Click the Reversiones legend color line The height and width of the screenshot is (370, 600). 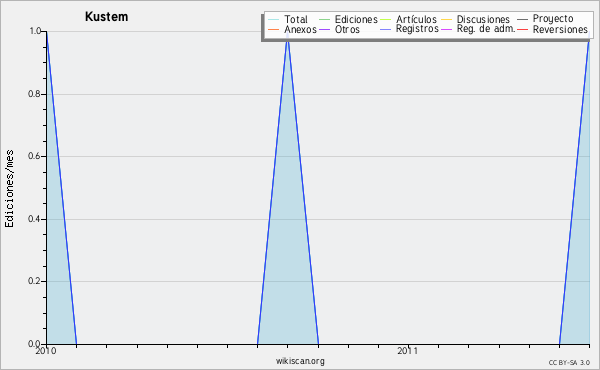coord(522,29)
